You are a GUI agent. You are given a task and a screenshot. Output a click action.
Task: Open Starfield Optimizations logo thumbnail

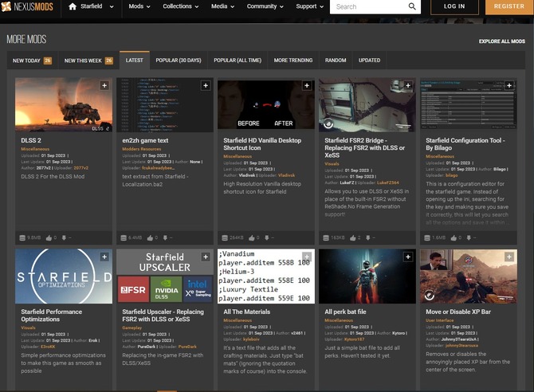tap(64, 276)
